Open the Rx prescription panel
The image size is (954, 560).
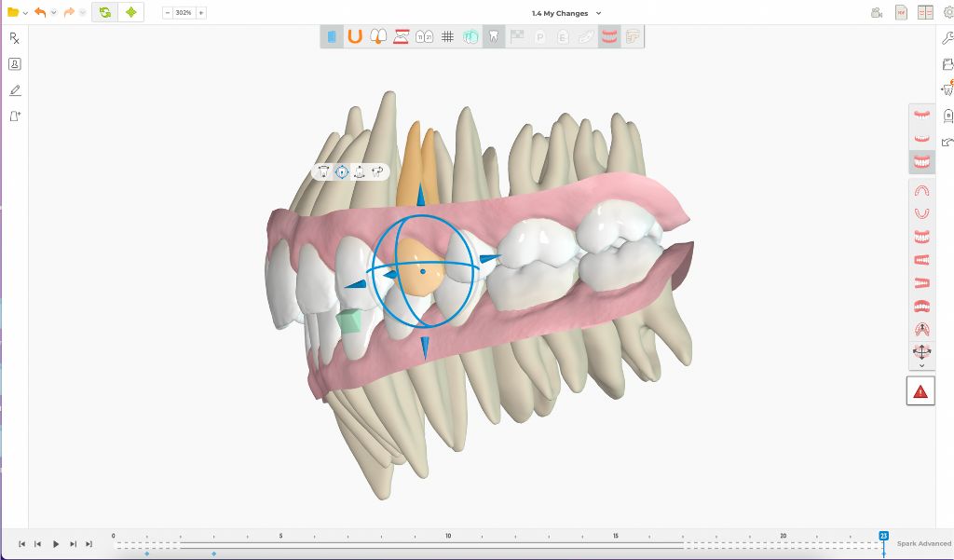coord(15,38)
